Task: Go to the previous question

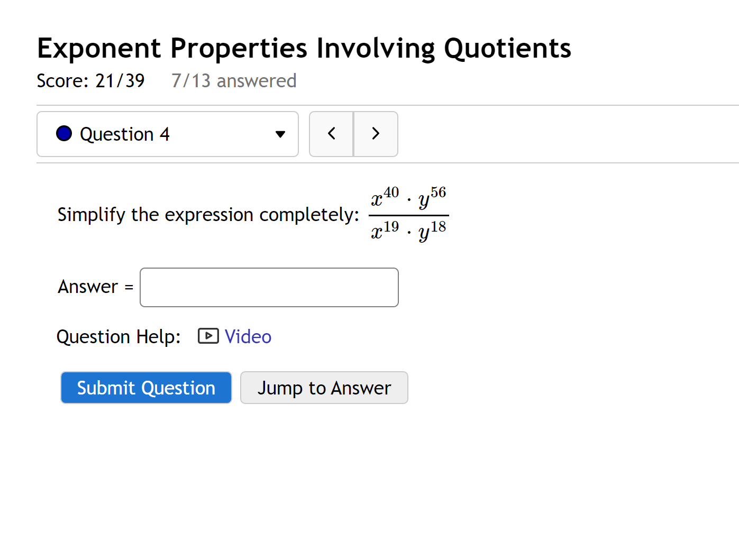Action: 332,134
